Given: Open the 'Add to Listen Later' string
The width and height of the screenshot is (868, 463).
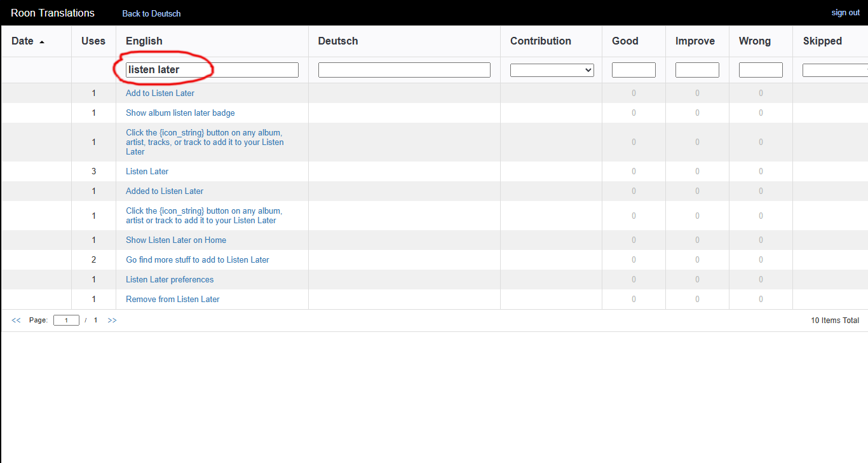Looking at the screenshot, I should [x=160, y=93].
